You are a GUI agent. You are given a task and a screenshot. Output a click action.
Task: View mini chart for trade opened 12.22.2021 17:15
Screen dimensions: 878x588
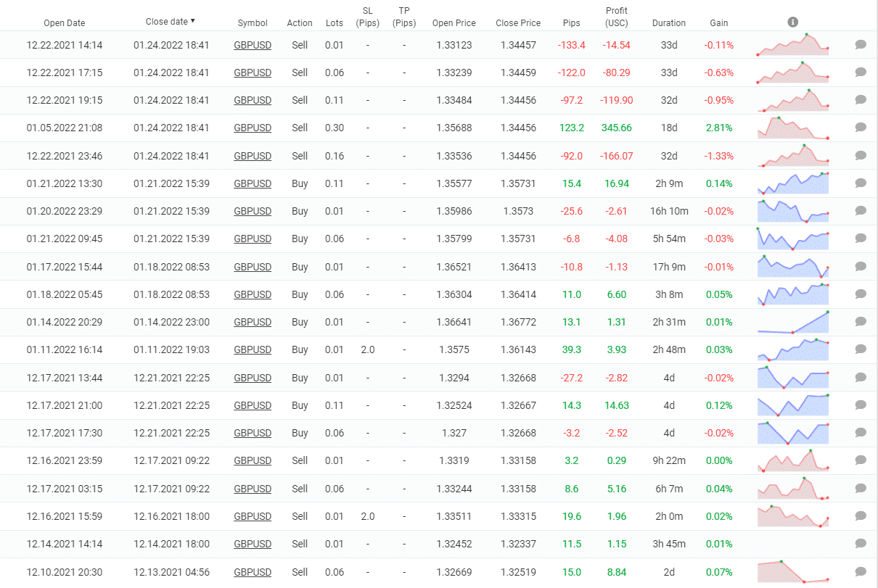coord(793,73)
